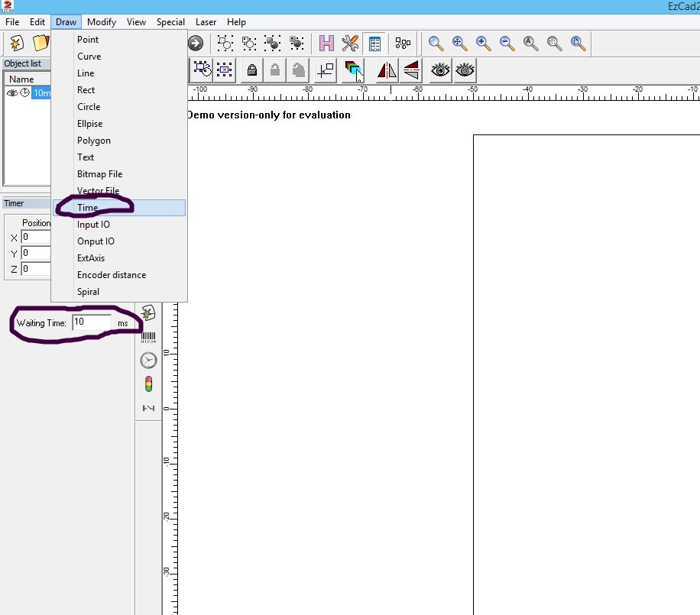Click the zoom in magnifier icon
The height and width of the screenshot is (615, 700).
[x=483, y=44]
